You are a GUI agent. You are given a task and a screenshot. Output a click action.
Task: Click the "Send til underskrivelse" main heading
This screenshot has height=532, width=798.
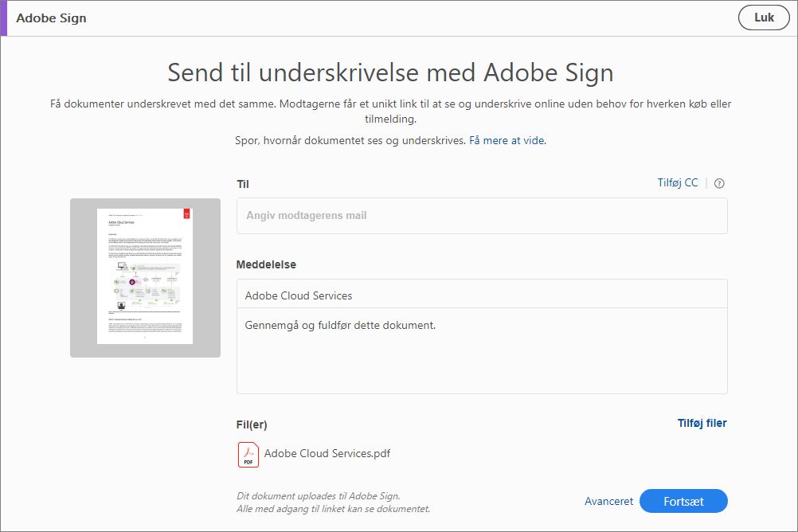click(x=390, y=73)
